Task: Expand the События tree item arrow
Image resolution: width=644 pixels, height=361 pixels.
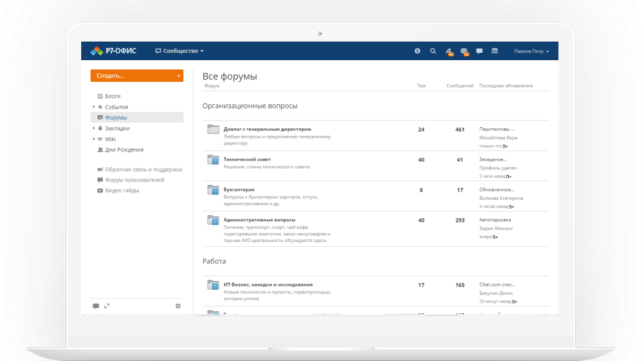Action: 94,107
